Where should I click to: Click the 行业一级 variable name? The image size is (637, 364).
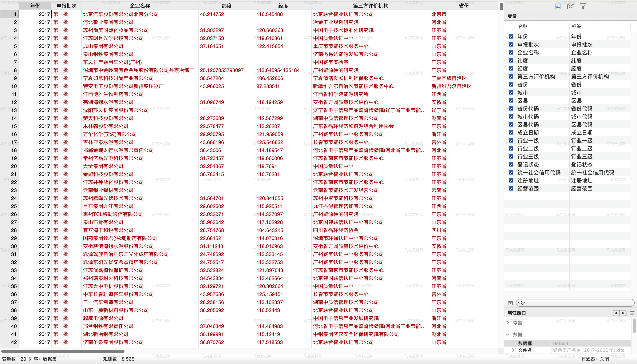pos(528,140)
